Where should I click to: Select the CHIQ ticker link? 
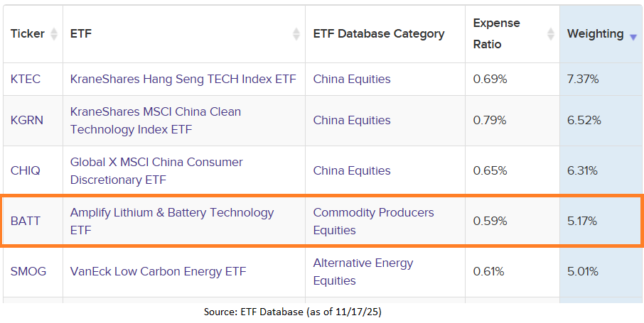pyautogui.click(x=26, y=170)
